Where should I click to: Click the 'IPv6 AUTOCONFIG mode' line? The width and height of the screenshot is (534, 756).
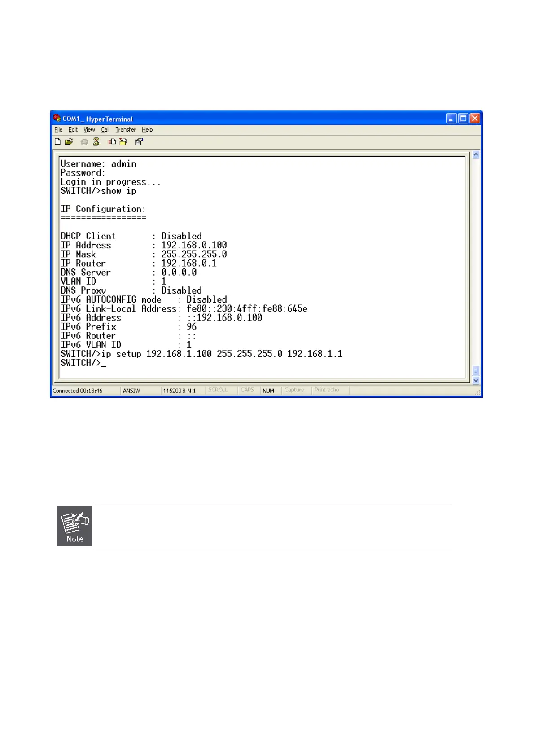click(x=144, y=300)
